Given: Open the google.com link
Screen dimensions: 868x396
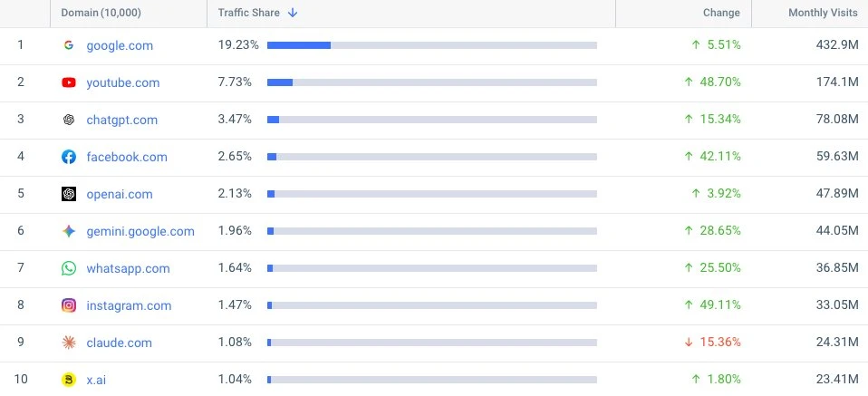Looking at the screenshot, I should coord(120,45).
